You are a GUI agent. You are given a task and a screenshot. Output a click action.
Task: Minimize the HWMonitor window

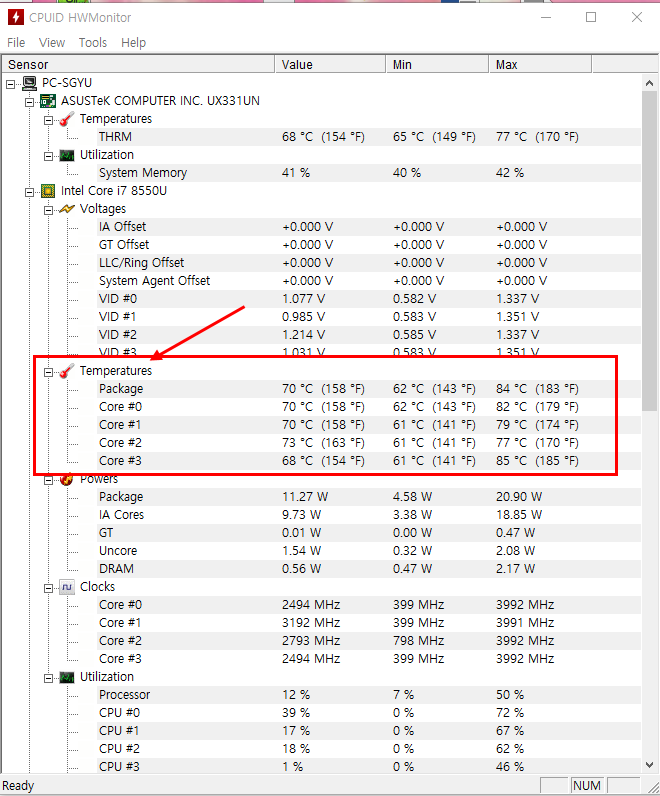546,17
